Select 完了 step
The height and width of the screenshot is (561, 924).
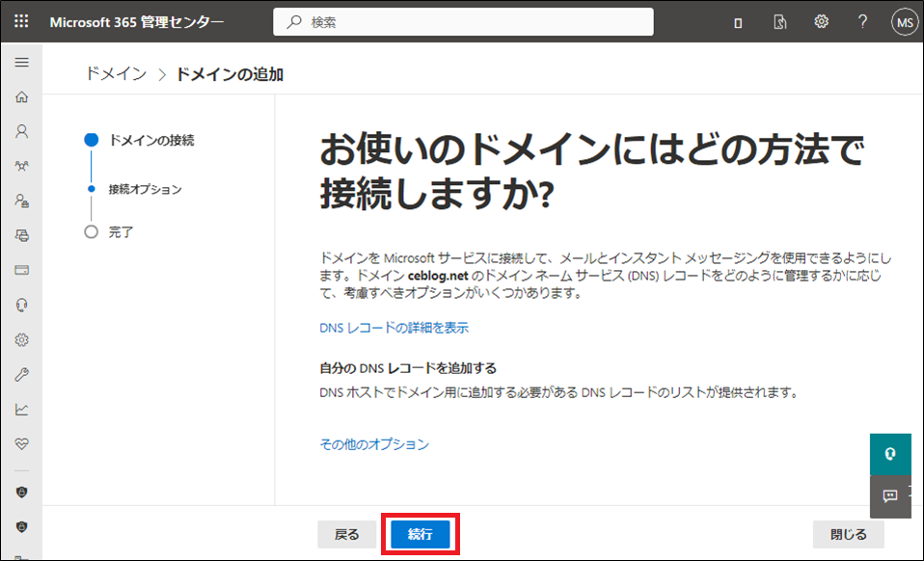[x=121, y=232]
